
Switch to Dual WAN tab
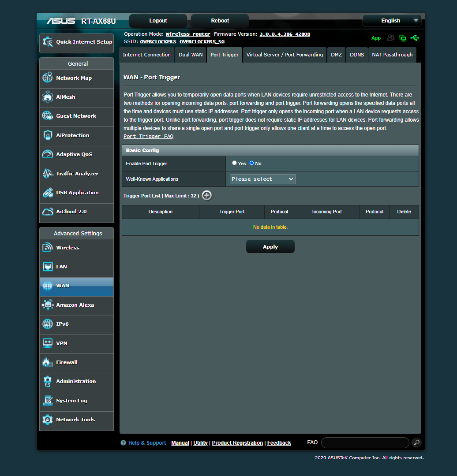click(x=191, y=55)
